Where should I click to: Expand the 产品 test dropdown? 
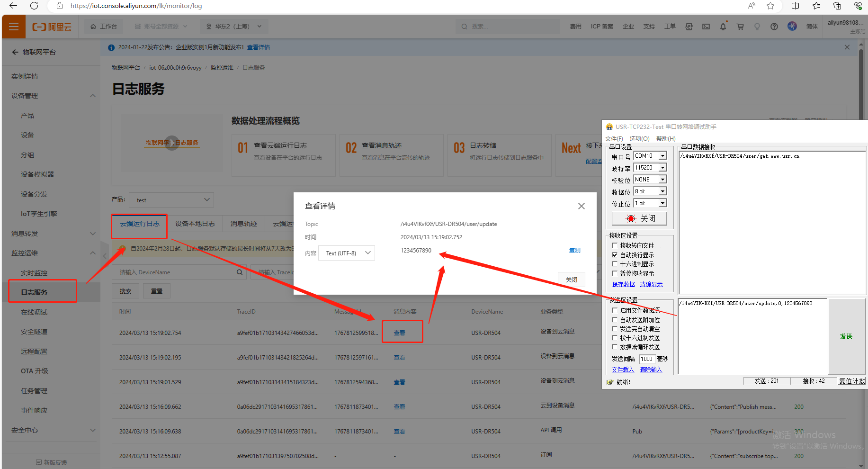pyautogui.click(x=172, y=200)
